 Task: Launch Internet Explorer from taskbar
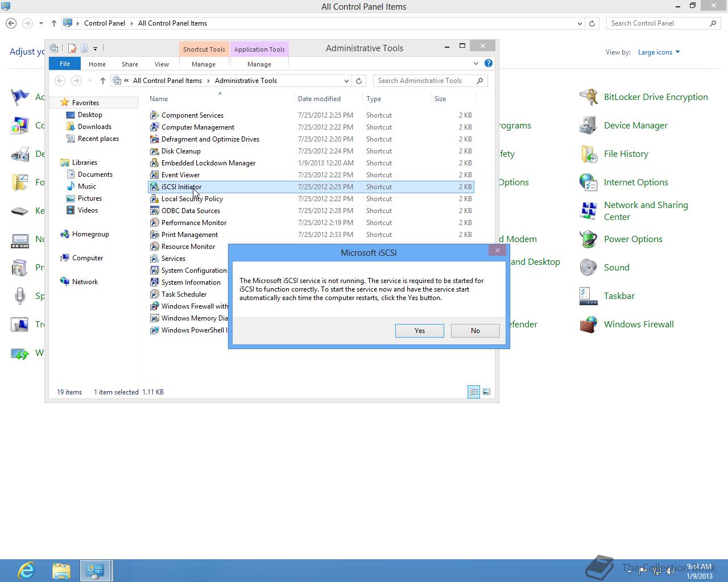pyautogui.click(x=26, y=570)
